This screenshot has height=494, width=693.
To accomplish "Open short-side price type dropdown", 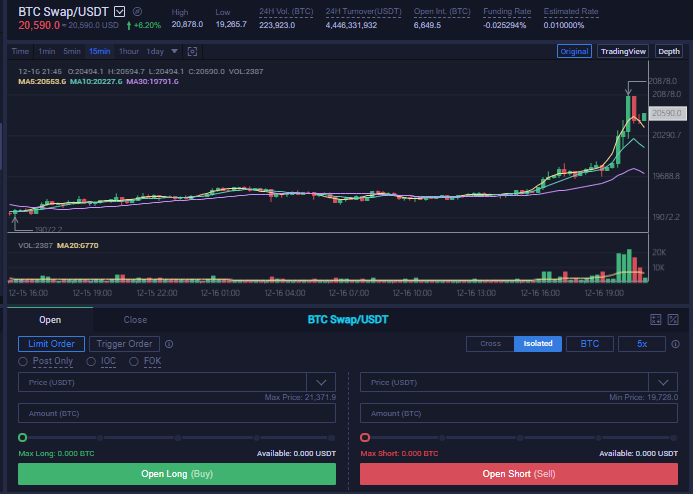I will click(x=663, y=382).
